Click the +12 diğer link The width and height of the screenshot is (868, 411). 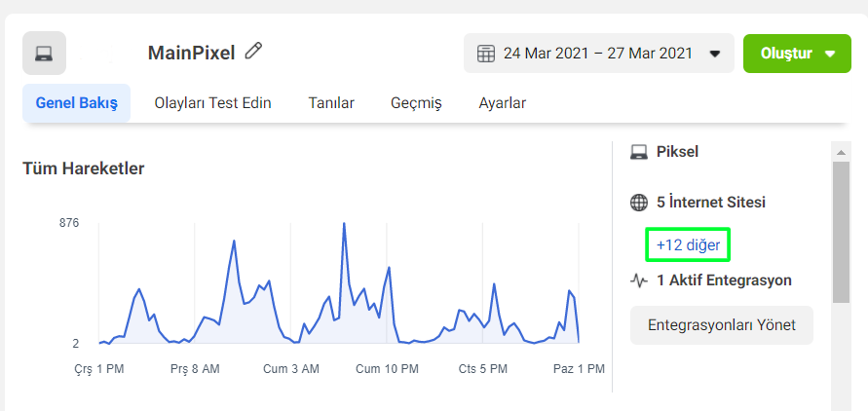tap(688, 245)
